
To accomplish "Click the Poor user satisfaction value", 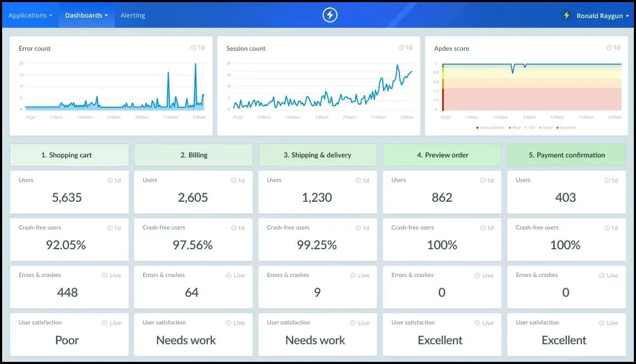I will point(67,340).
